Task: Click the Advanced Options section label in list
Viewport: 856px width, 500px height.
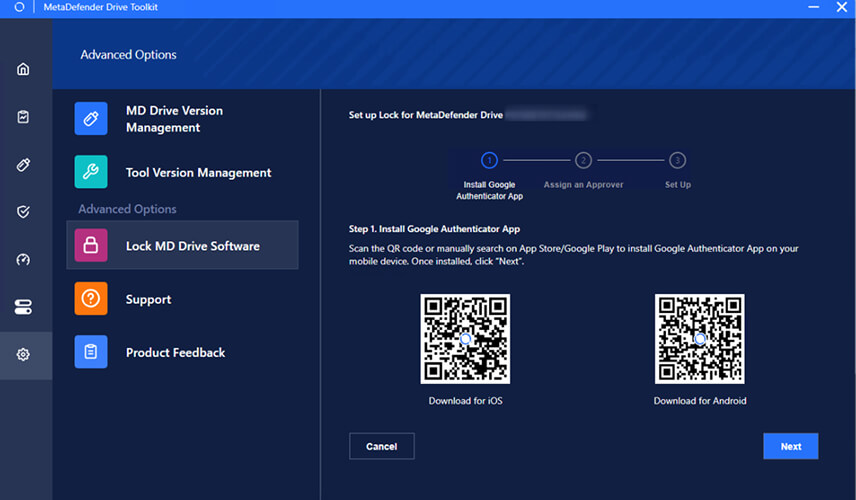Action: [127, 209]
